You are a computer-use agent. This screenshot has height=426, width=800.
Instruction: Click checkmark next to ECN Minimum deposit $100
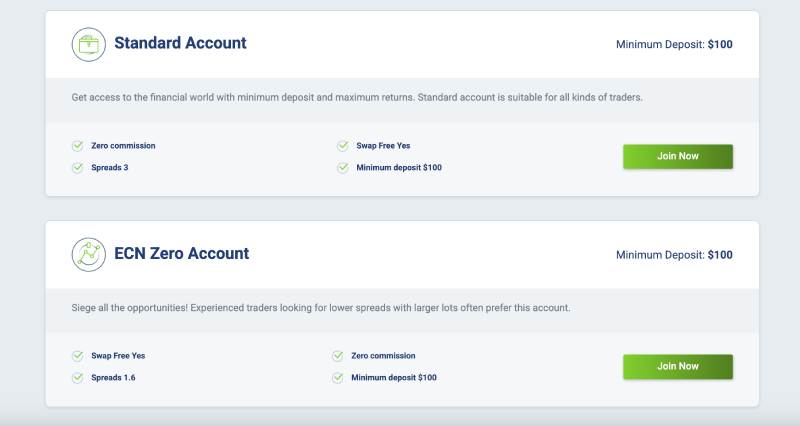point(338,377)
